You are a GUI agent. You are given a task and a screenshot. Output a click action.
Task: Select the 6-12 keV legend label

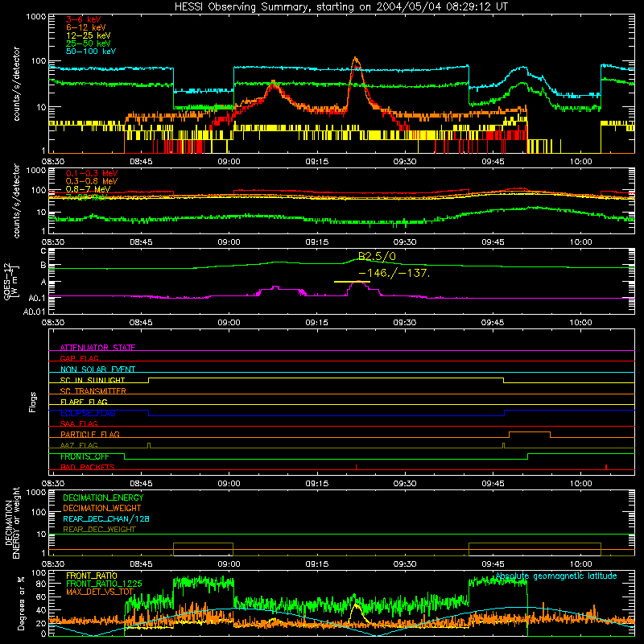click(86, 27)
